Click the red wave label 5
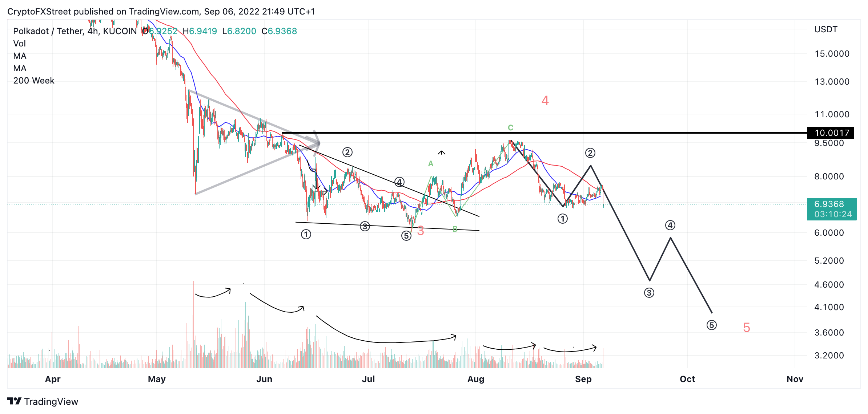The image size is (868, 414). [x=747, y=328]
